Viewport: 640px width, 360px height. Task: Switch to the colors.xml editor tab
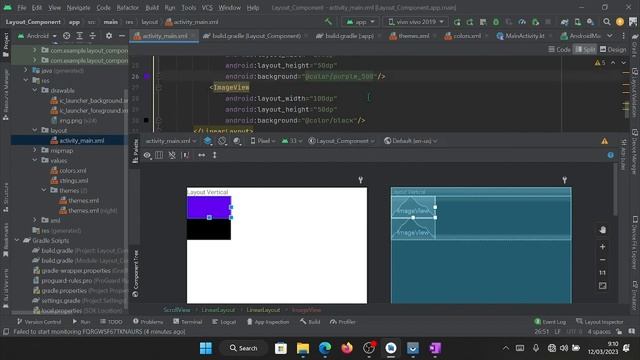click(463, 36)
